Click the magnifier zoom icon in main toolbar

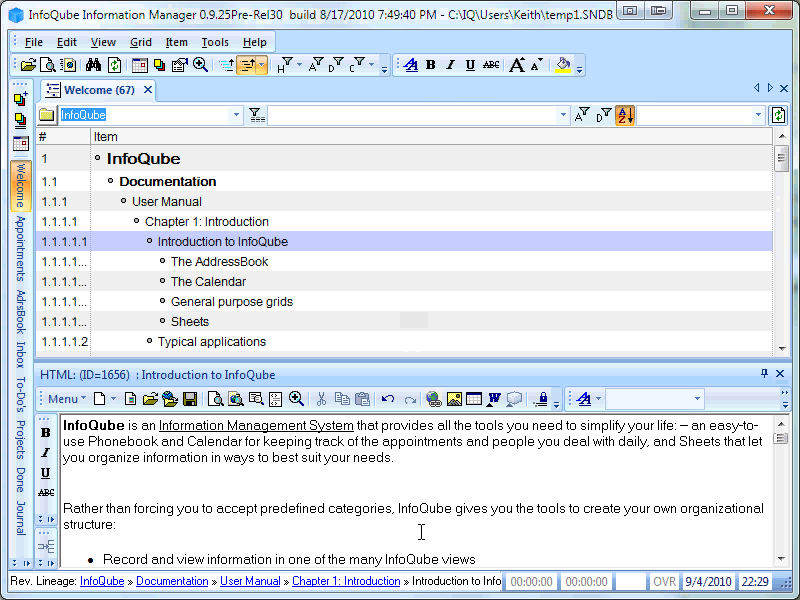click(200, 65)
